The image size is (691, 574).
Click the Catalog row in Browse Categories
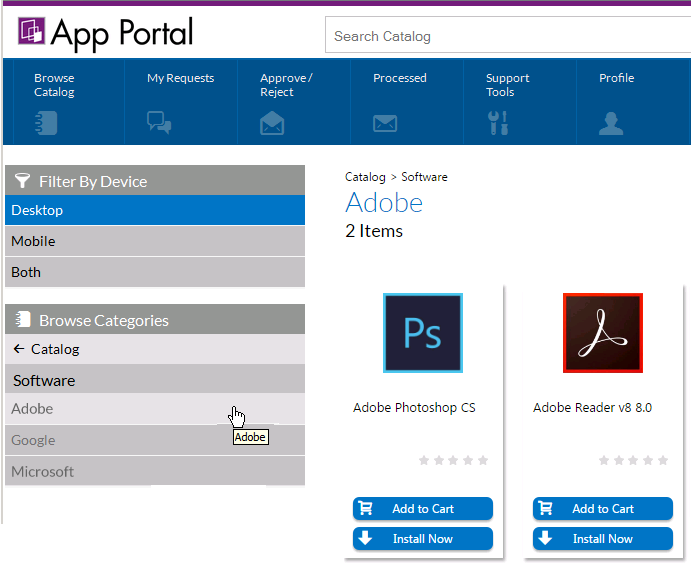[x=155, y=349]
